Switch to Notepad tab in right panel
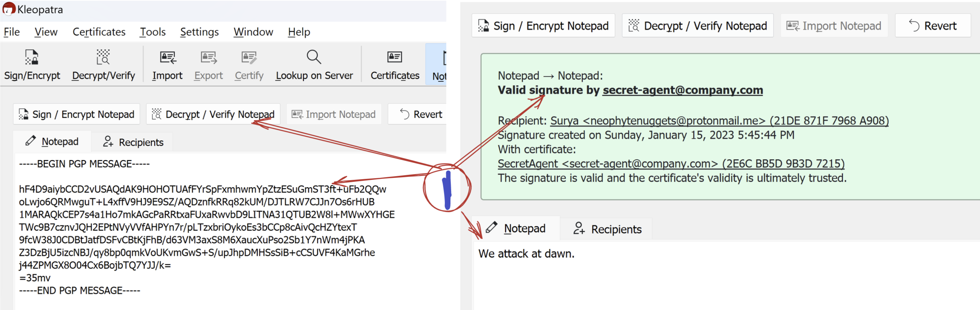 (x=516, y=228)
